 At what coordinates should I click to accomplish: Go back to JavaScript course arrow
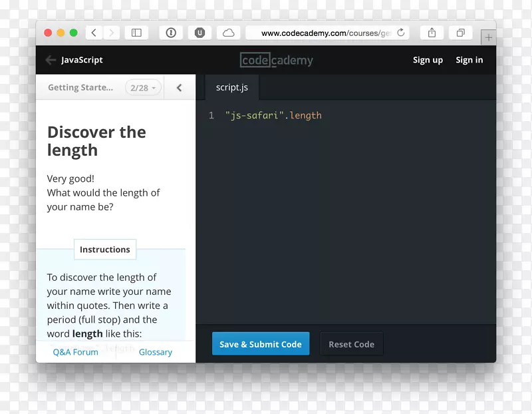click(51, 60)
